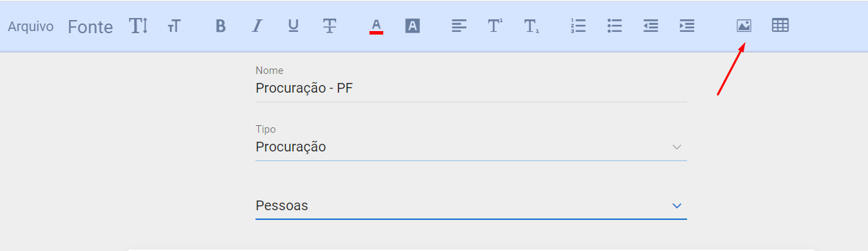Image resolution: width=868 pixels, height=251 pixels.
Task: Apply subscript formatting
Action: point(531,26)
